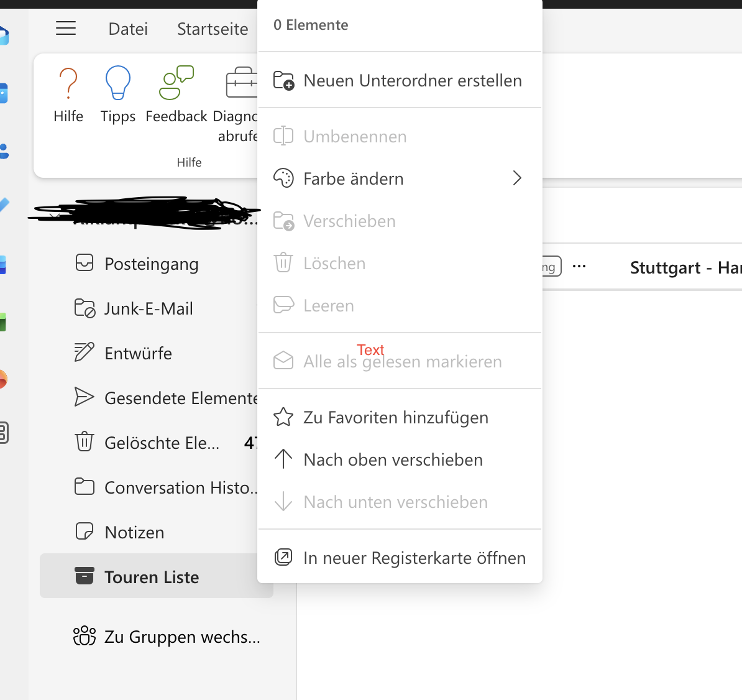This screenshot has height=700, width=742.
Task: Choose Nach oben verschieben
Action: coord(400,459)
